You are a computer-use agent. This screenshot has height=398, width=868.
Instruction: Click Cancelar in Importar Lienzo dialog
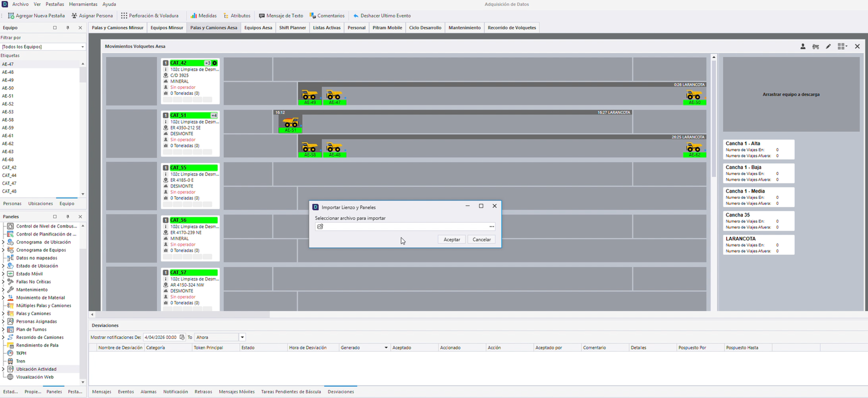coord(481,240)
